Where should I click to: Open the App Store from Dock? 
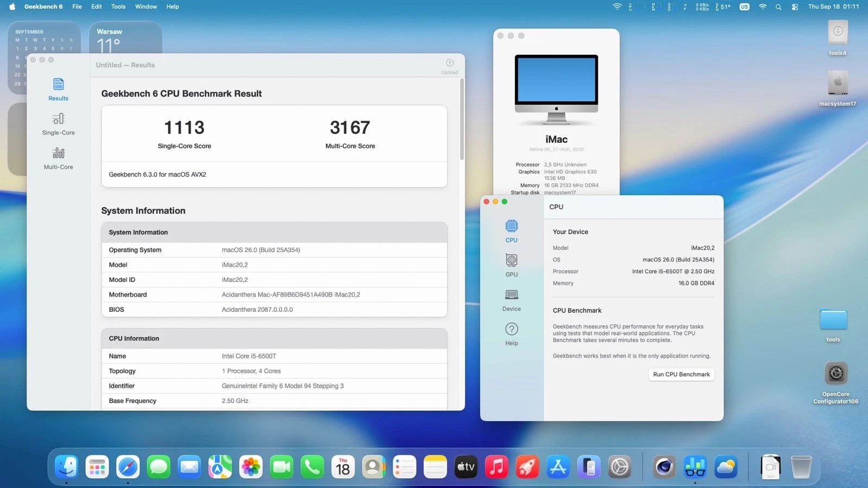click(558, 466)
